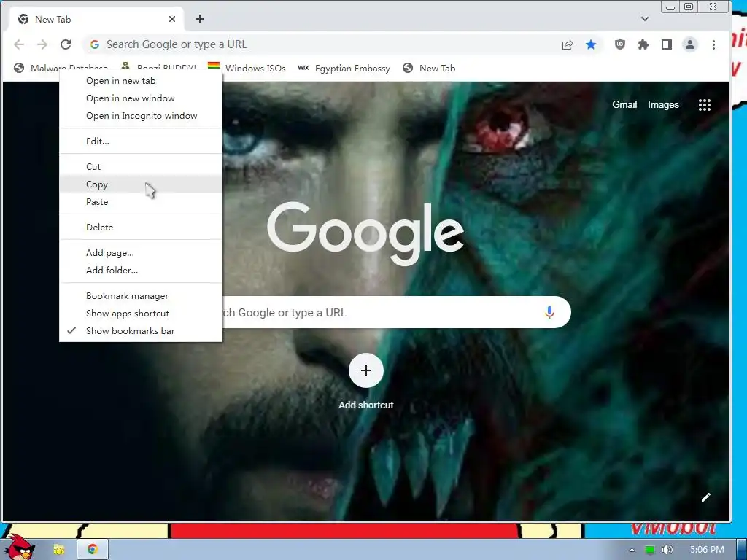Open the Extensions puzzle icon
747x560 pixels.
pyautogui.click(x=643, y=44)
